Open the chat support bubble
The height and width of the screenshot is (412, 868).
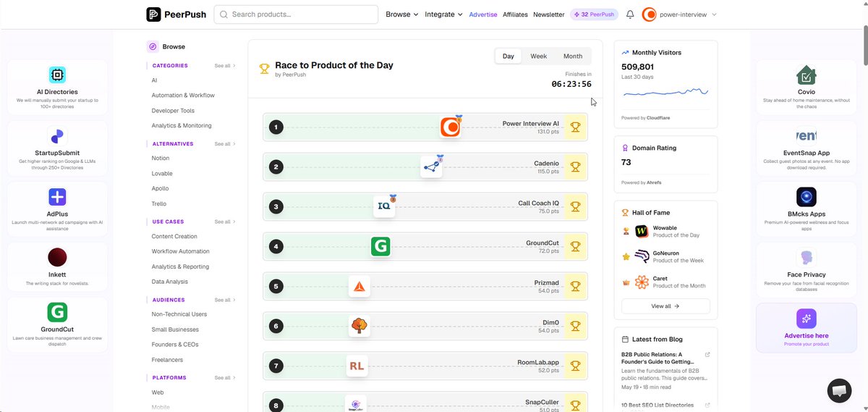(839, 391)
